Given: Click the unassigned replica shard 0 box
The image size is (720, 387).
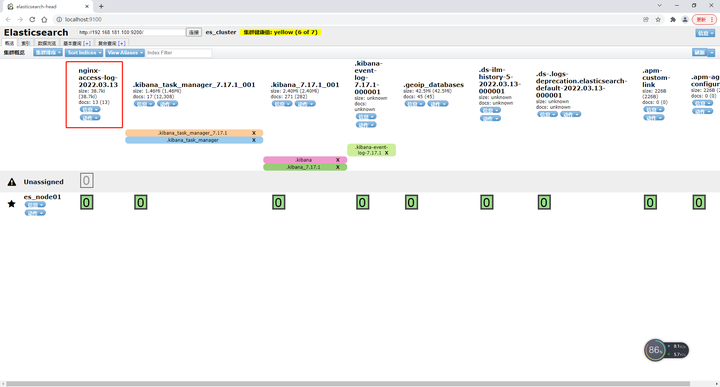Looking at the screenshot, I should pyautogui.click(x=86, y=180).
